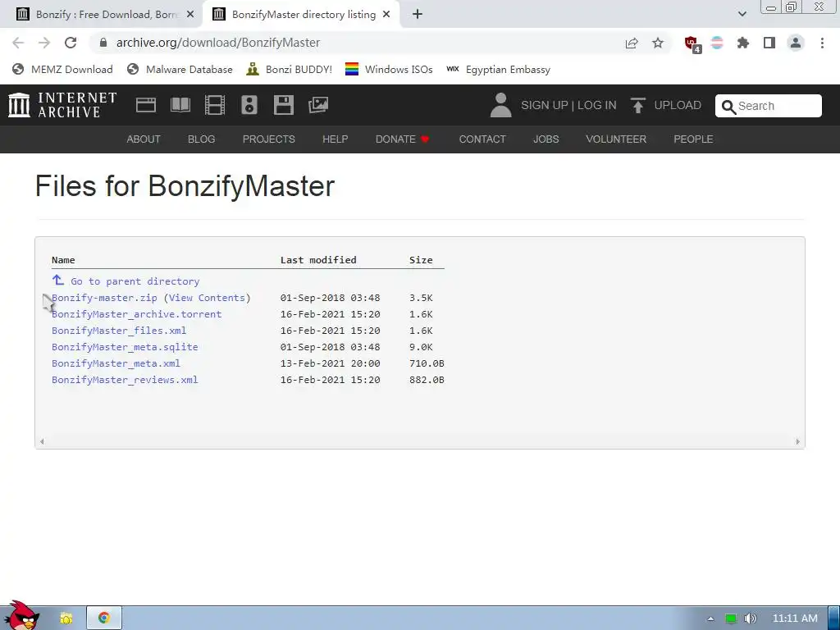Bookmark this page with the star icon
This screenshot has width=840, height=630.
658,43
